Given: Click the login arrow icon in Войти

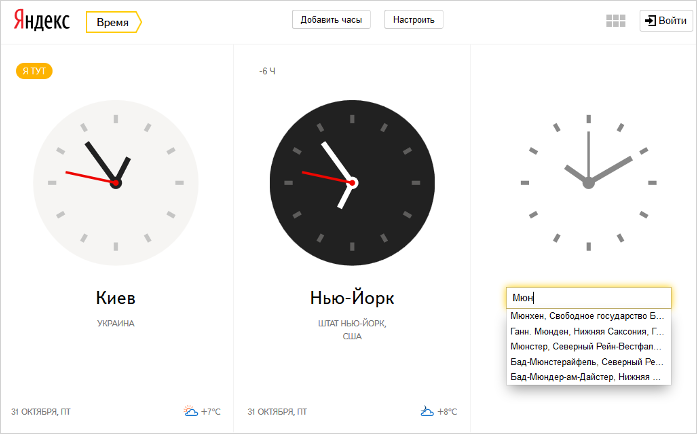Looking at the screenshot, I should click(x=650, y=20).
